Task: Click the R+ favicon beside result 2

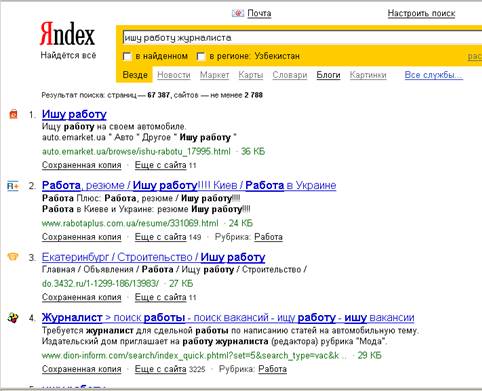Action: coord(13,185)
